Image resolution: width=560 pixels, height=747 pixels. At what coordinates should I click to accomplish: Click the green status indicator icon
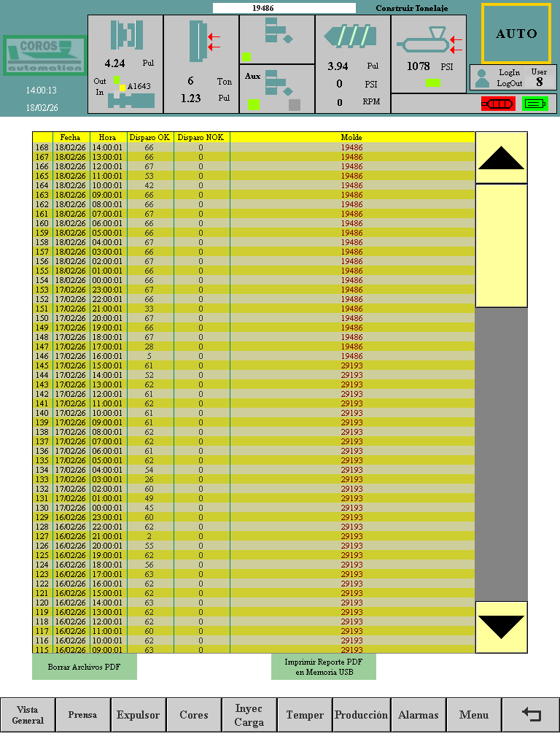coord(534,104)
